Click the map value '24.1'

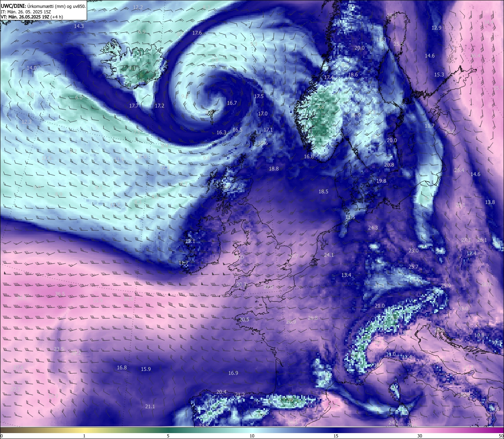tap(329, 255)
